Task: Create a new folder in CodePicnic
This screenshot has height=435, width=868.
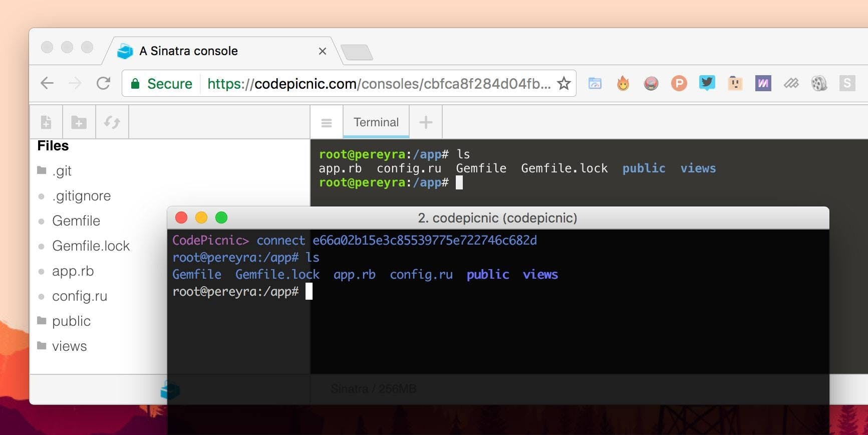Action: coord(79,122)
